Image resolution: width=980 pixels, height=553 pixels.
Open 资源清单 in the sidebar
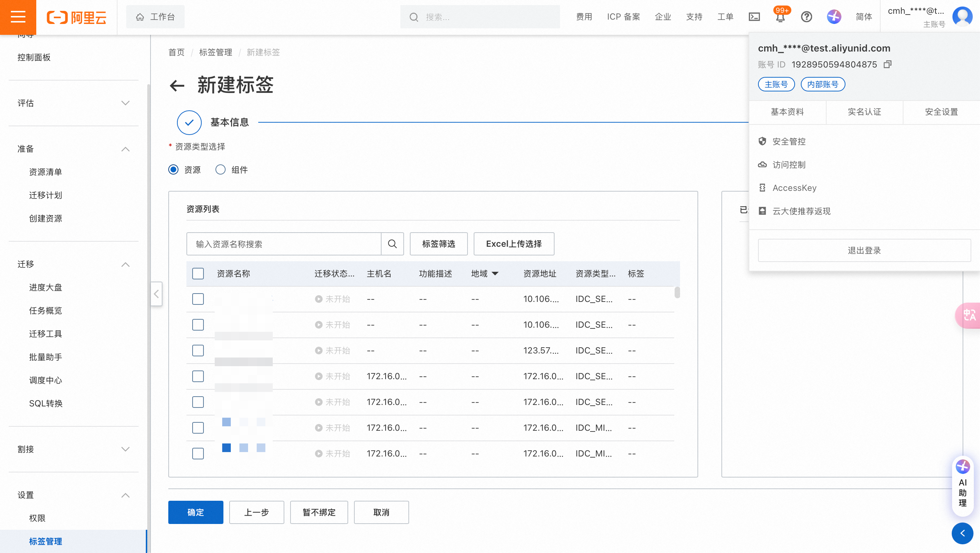pyautogui.click(x=46, y=172)
